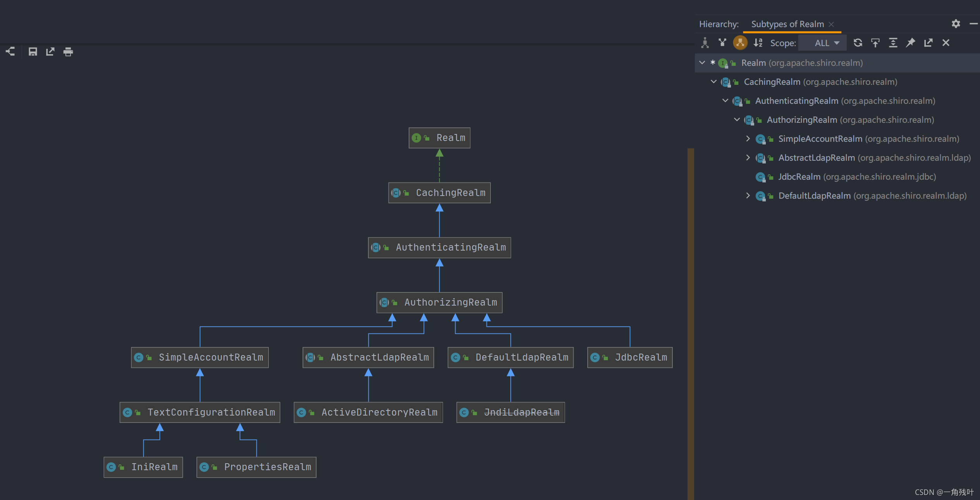The height and width of the screenshot is (500, 980).
Task: Select JdbcRealm in hierarchy tree
Action: pyautogui.click(x=799, y=177)
